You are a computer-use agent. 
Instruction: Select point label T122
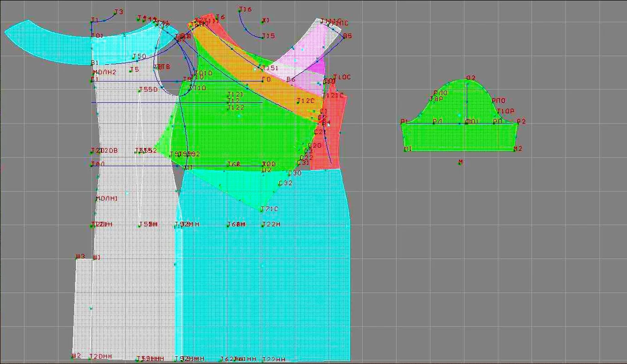[x=236, y=107]
